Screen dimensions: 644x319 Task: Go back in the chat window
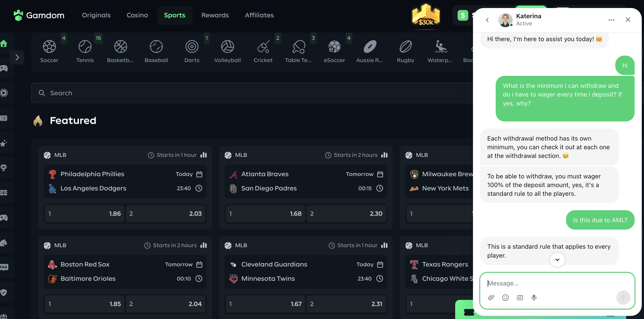click(x=487, y=20)
